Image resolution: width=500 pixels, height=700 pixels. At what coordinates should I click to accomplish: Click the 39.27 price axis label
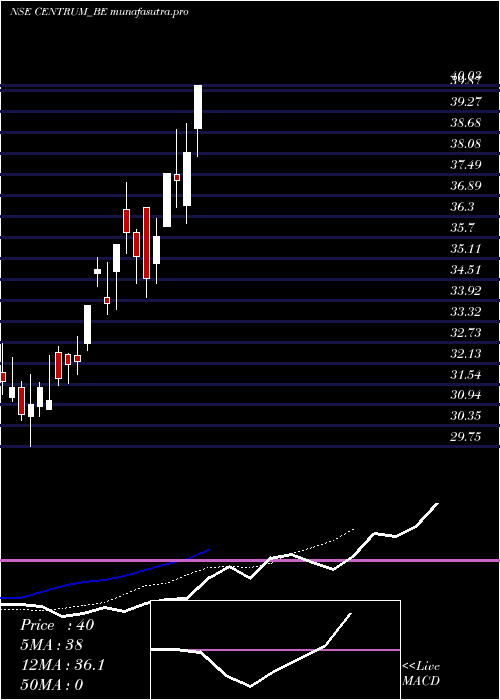pos(466,102)
